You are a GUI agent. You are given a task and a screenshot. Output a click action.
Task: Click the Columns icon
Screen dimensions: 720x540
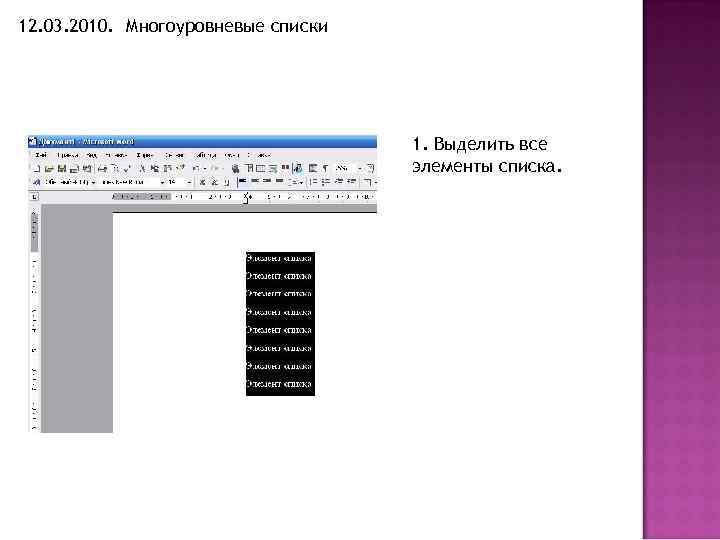[x=285, y=168]
